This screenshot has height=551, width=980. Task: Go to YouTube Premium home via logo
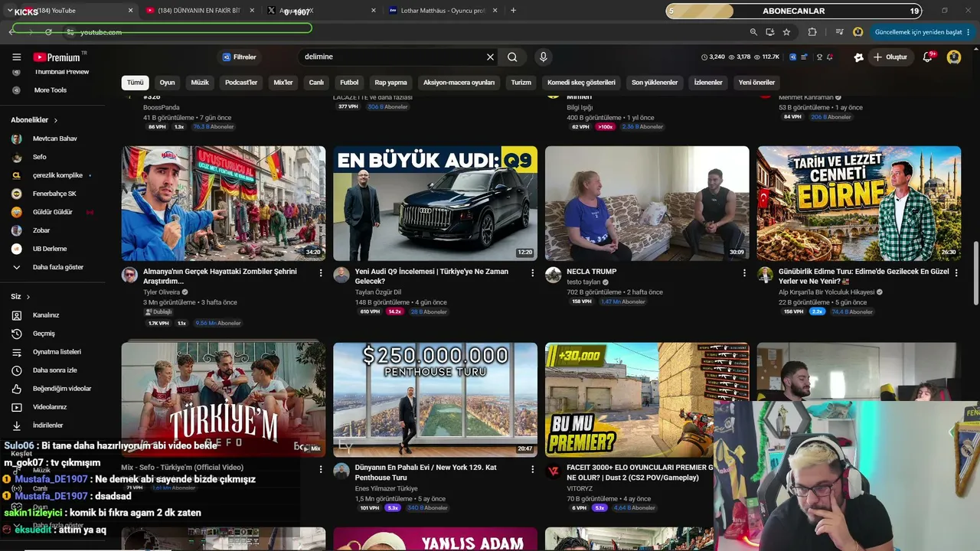coord(57,57)
